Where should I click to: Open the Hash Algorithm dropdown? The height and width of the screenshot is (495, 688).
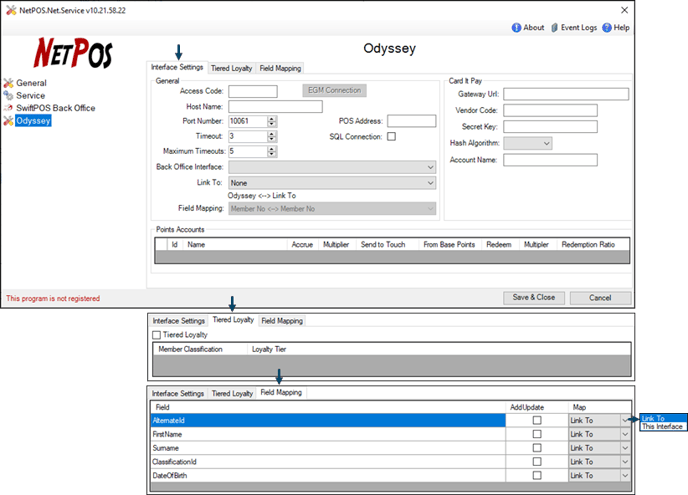click(528, 143)
